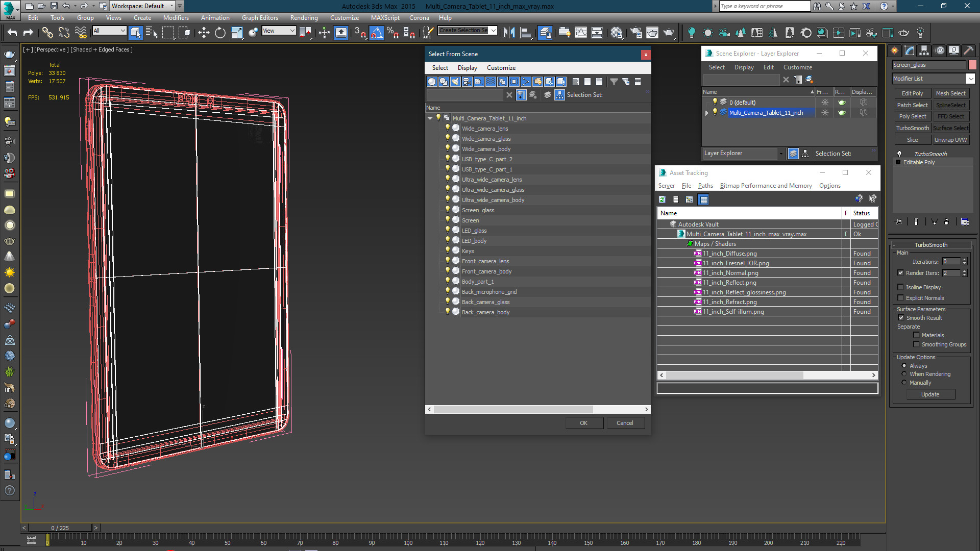The image size is (980, 551).
Task: Toggle the Angle Snap icon
Action: click(376, 33)
